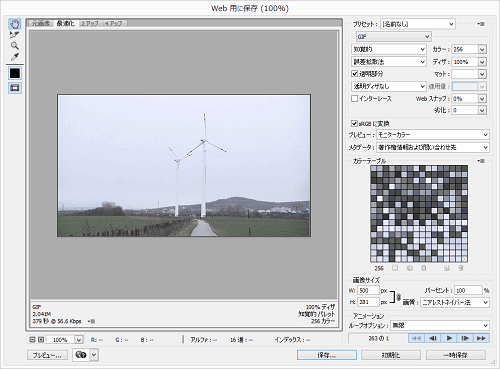Open the download speed preview menu icon
Image resolution: width=500 pixels, height=369 pixels.
(91, 321)
